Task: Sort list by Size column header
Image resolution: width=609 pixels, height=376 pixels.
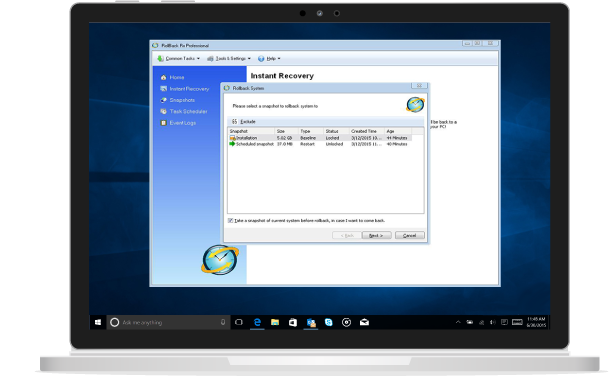Action: point(286,131)
